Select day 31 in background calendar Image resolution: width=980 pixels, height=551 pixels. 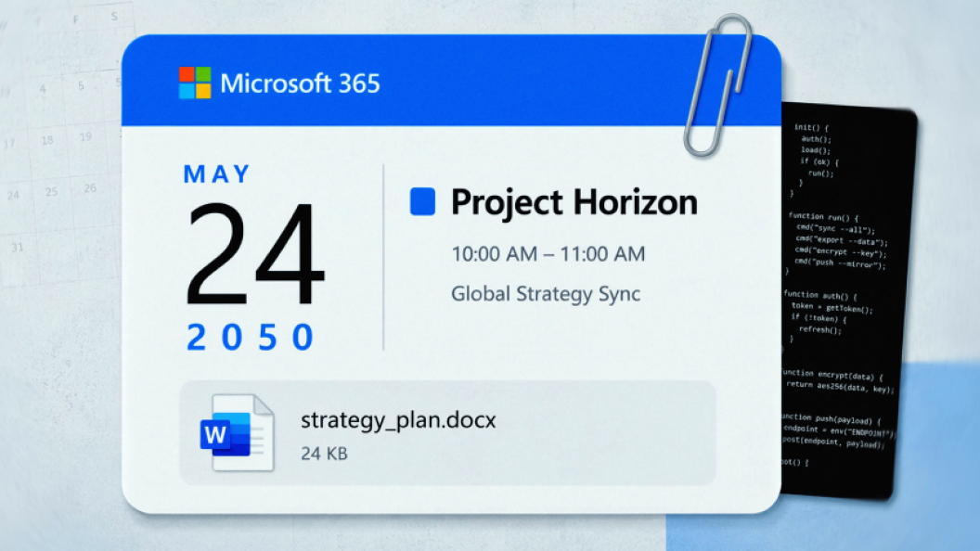[17, 248]
